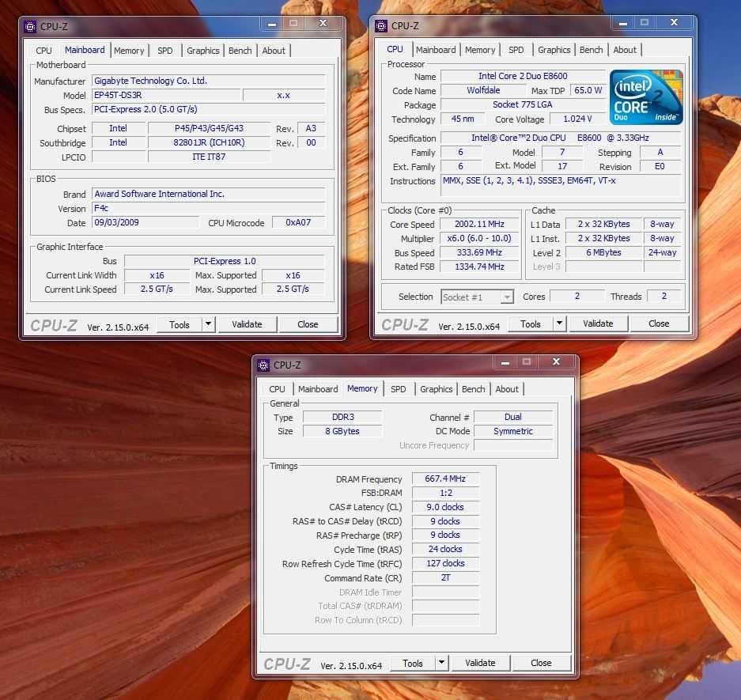Click southbridge value 82801JR (ICH10R)
The width and height of the screenshot is (741, 700).
coord(209,142)
